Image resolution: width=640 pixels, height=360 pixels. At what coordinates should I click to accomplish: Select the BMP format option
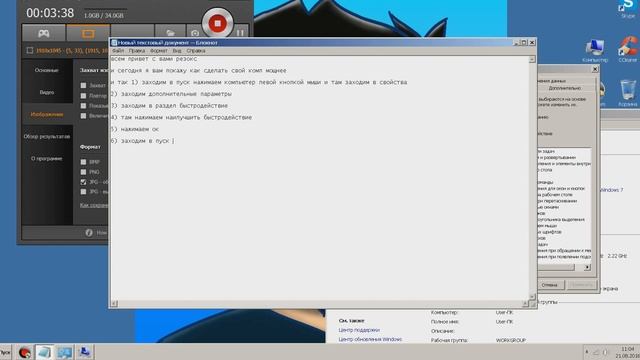83,162
